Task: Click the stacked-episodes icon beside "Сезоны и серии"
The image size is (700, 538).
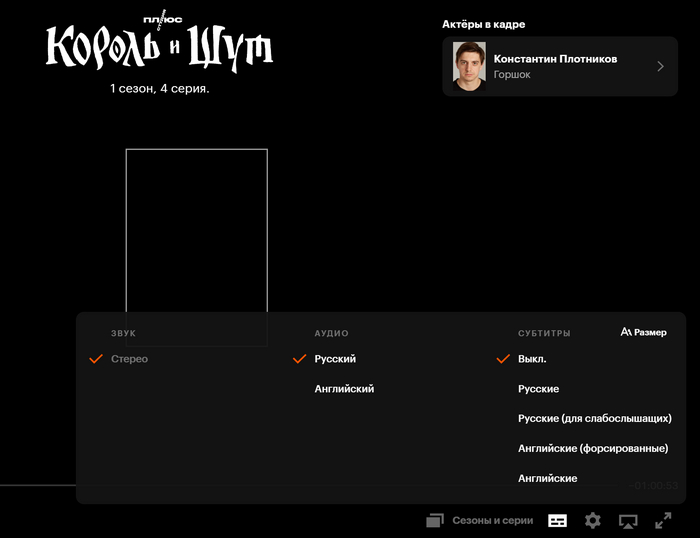Action: tap(435, 521)
